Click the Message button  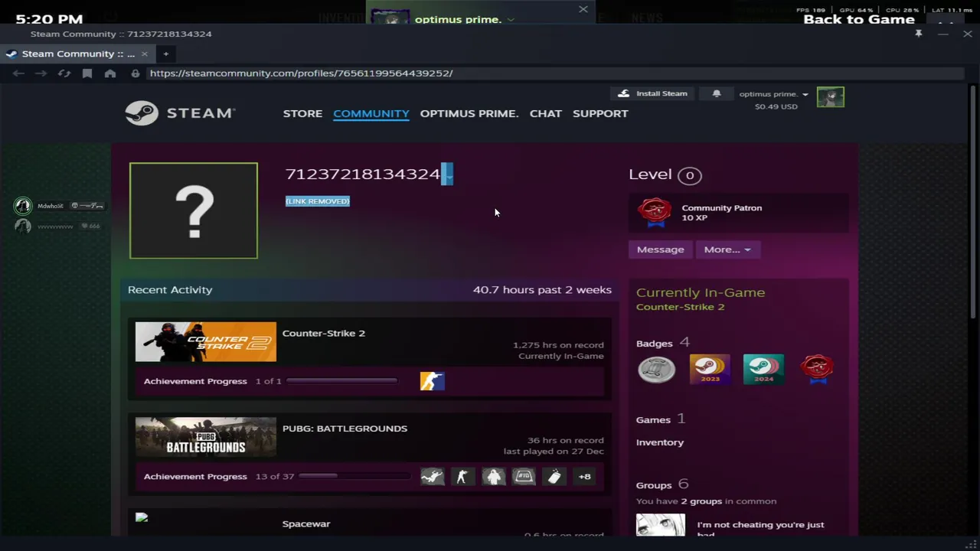pyautogui.click(x=660, y=249)
